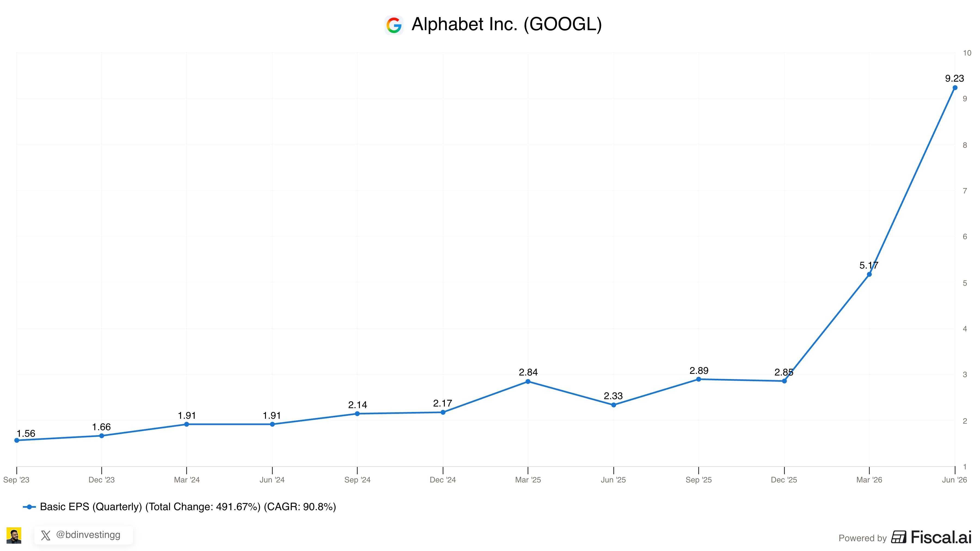Open the @bdinvestingg handle link
This screenshot has height=551, width=980.
pos(88,535)
